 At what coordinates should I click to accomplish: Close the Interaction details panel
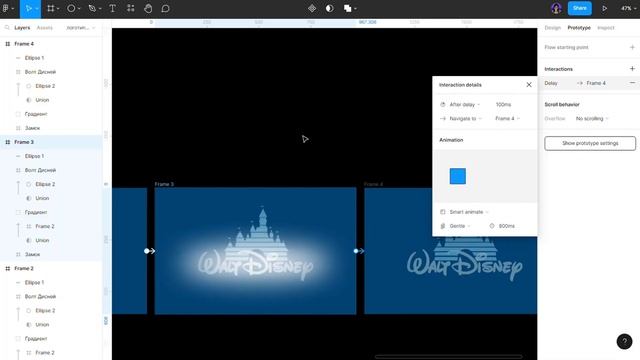529,85
